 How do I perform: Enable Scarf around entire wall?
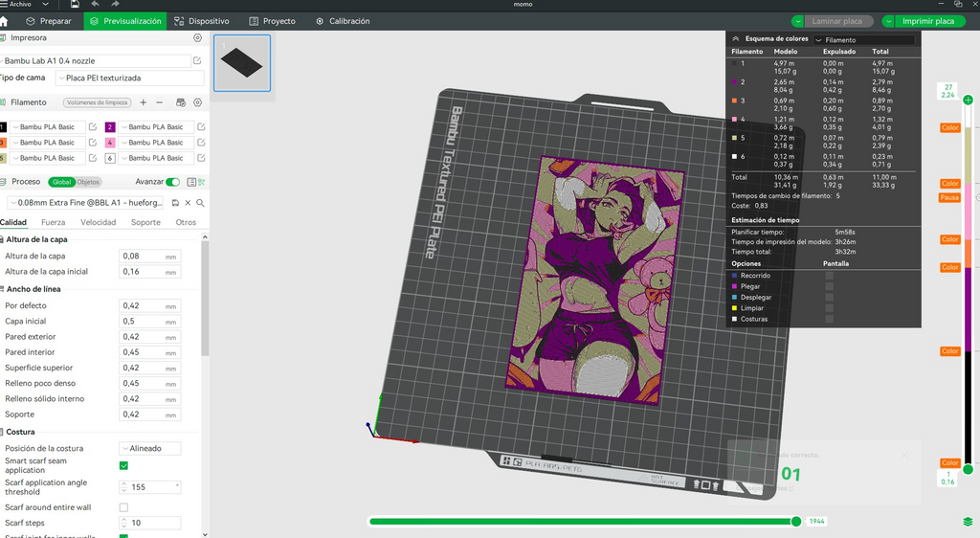(123, 507)
